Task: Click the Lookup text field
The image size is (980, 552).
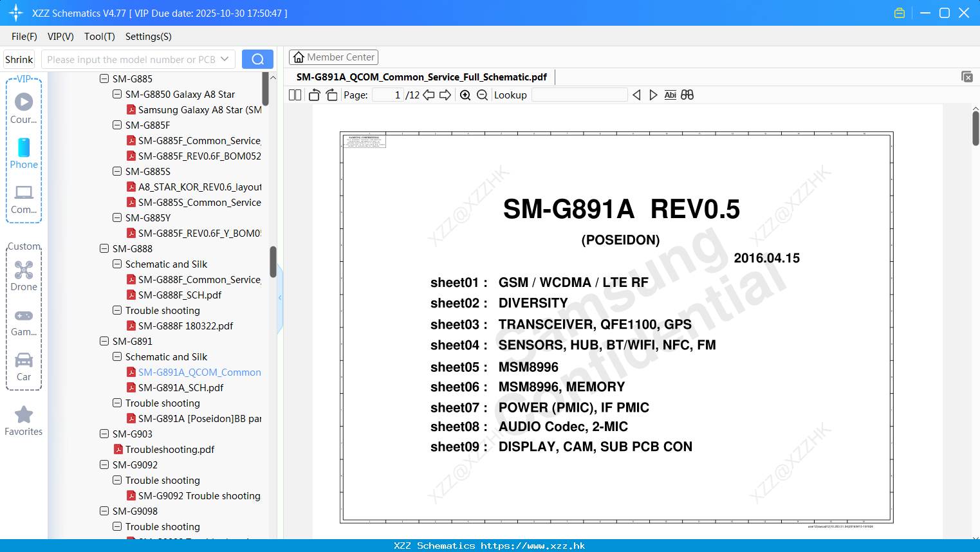Action: [580, 95]
